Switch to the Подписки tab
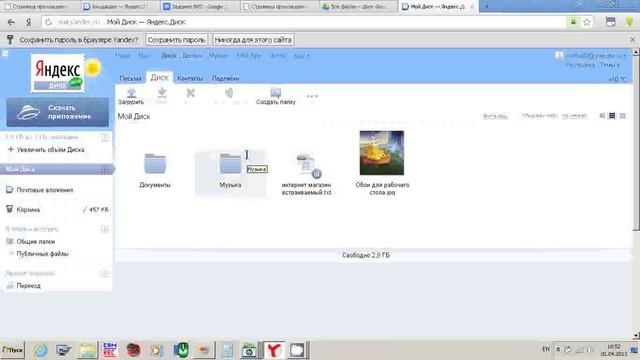Image resolution: width=640 pixels, height=360 pixels. click(225, 78)
